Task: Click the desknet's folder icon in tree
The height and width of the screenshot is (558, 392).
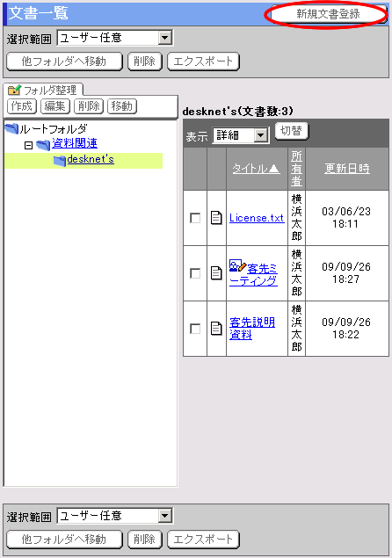Action: point(60,161)
